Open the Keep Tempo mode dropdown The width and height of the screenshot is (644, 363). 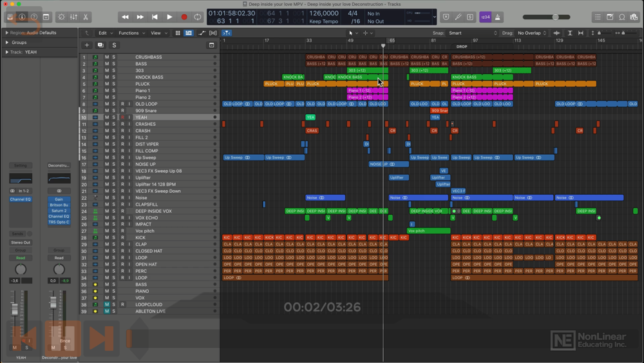click(324, 21)
